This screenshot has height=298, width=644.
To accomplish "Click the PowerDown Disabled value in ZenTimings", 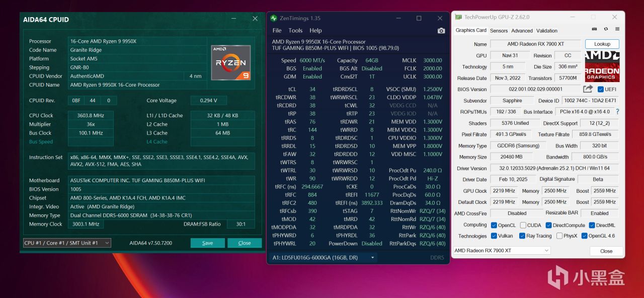I will click(372, 243).
